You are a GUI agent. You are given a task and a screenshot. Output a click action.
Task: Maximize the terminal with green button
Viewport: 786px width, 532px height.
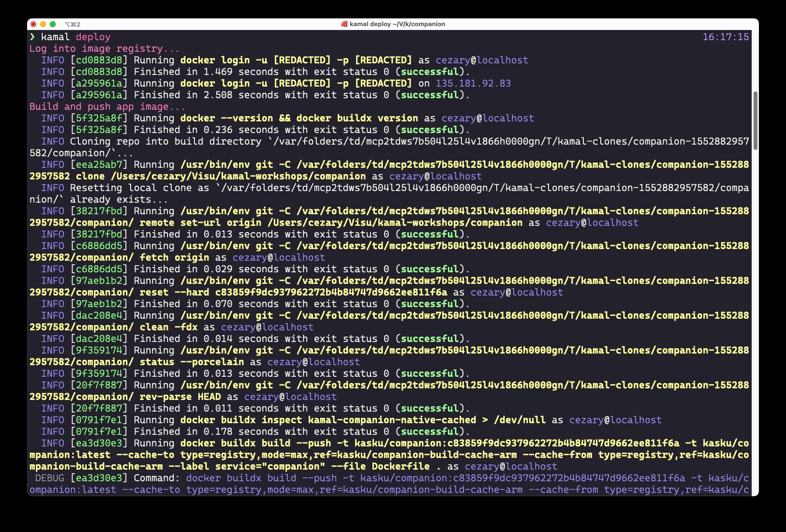click(53, 24)
